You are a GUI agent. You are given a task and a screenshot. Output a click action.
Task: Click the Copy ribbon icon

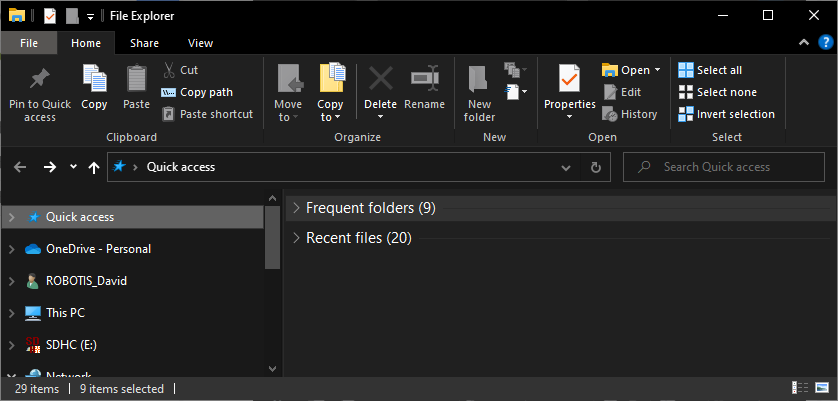coord(94,78)
